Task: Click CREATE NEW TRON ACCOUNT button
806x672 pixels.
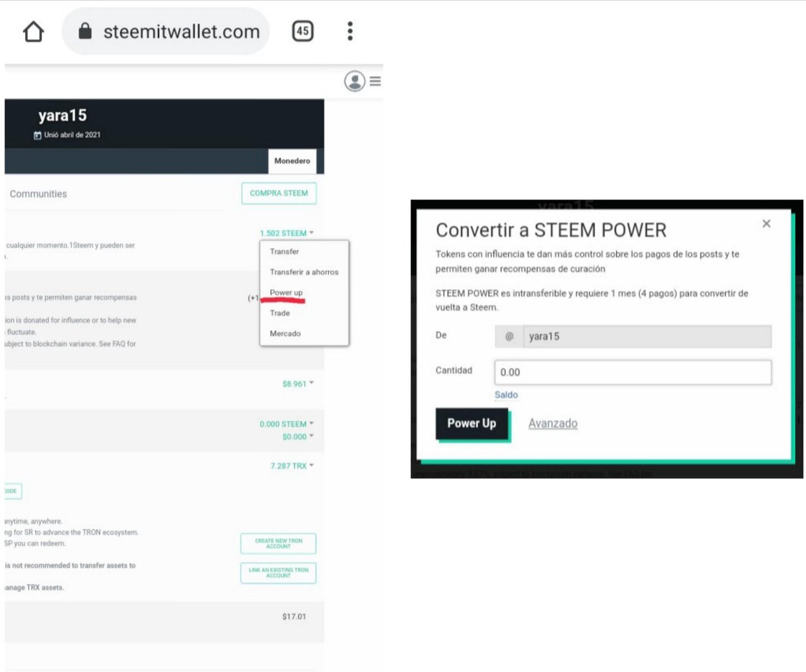Action: click(x=278, y=544)
